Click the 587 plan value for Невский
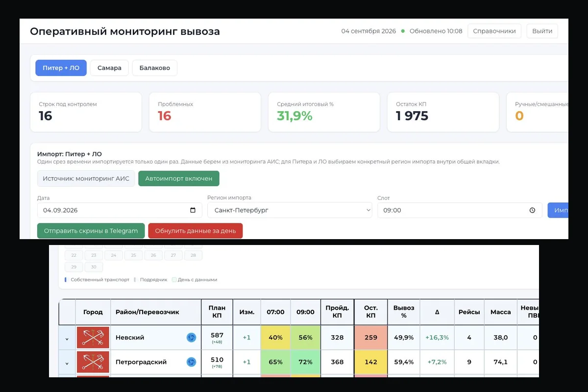 217,335
